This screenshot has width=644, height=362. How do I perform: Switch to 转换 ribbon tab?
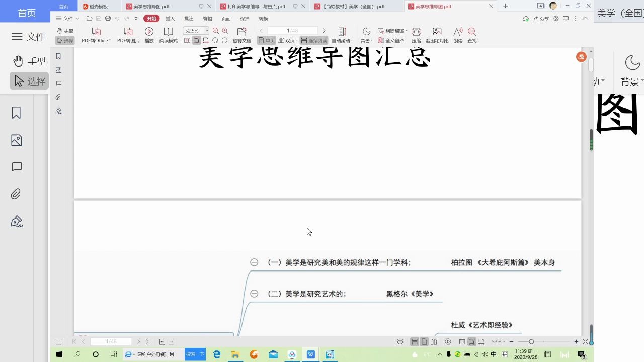(x=263, y=19)
